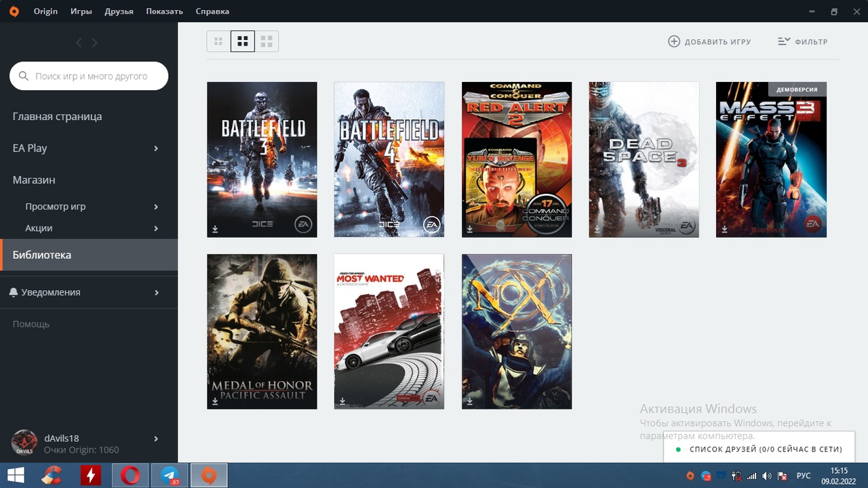This screenshot has height=488, width=868.
Task: Start downloading Battlefield 3
Action: tap(214, 230)
